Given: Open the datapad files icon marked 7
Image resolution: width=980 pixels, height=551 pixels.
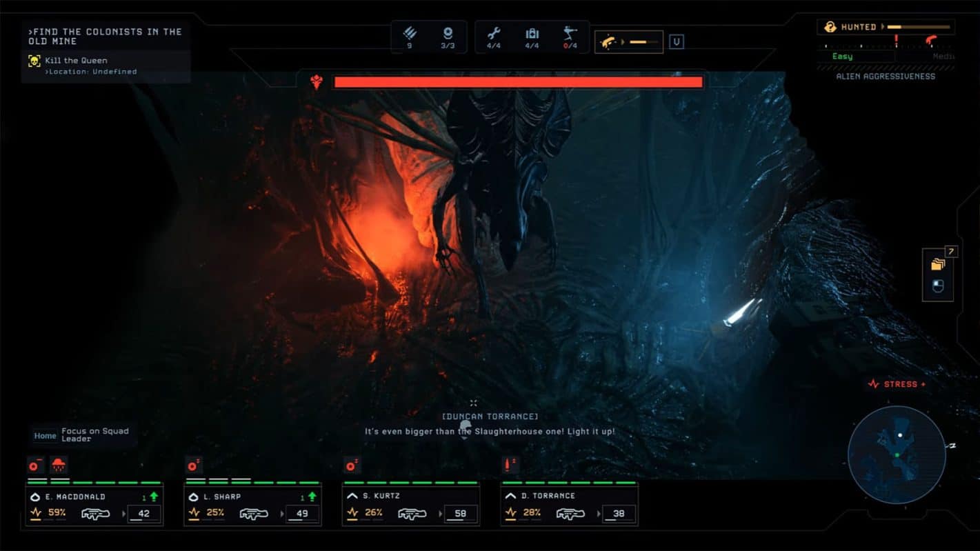Looking at the screenshot, I should [x=938, y=264].
